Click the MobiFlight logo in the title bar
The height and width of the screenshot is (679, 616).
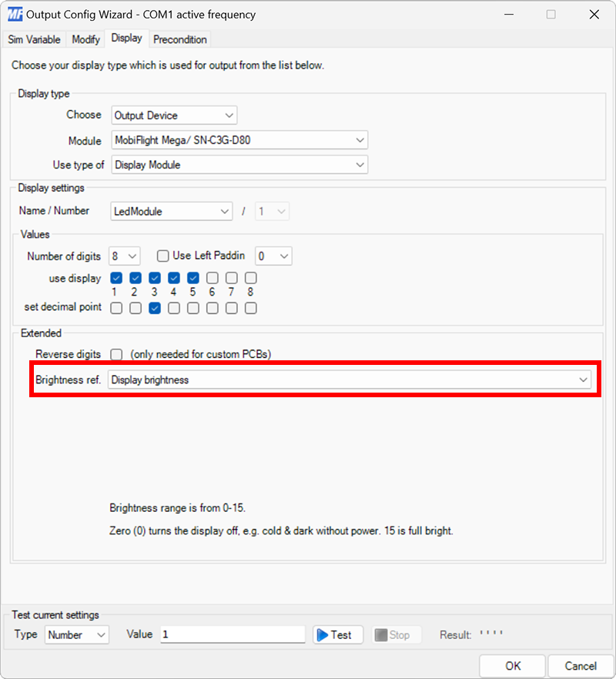point(14,14)
